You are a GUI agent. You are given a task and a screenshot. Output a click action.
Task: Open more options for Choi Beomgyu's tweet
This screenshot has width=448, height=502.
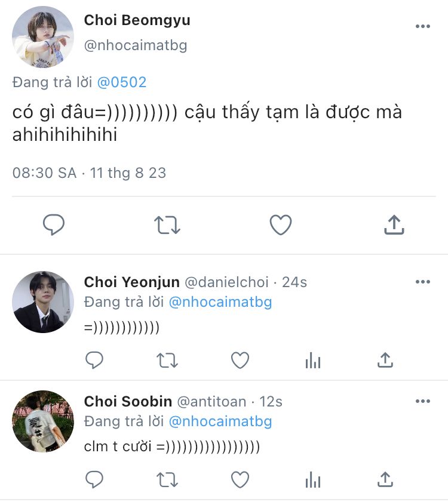tap(422, 26)
